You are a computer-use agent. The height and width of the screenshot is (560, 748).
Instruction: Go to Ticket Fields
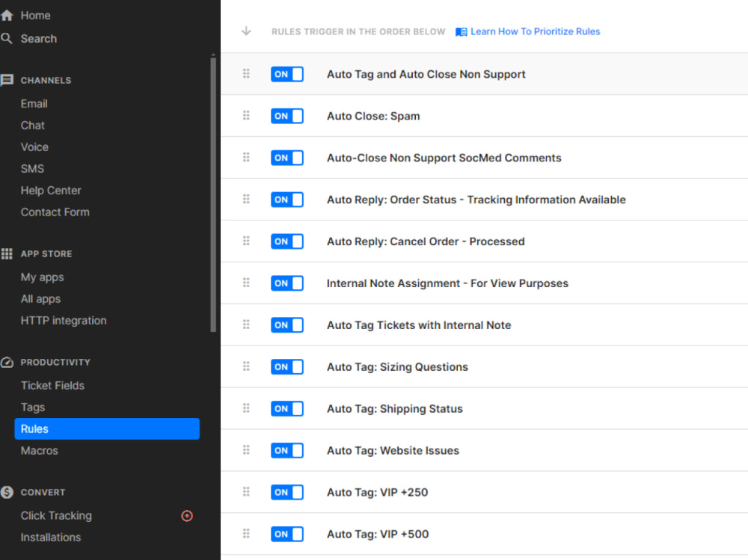(x=52, y=385)
